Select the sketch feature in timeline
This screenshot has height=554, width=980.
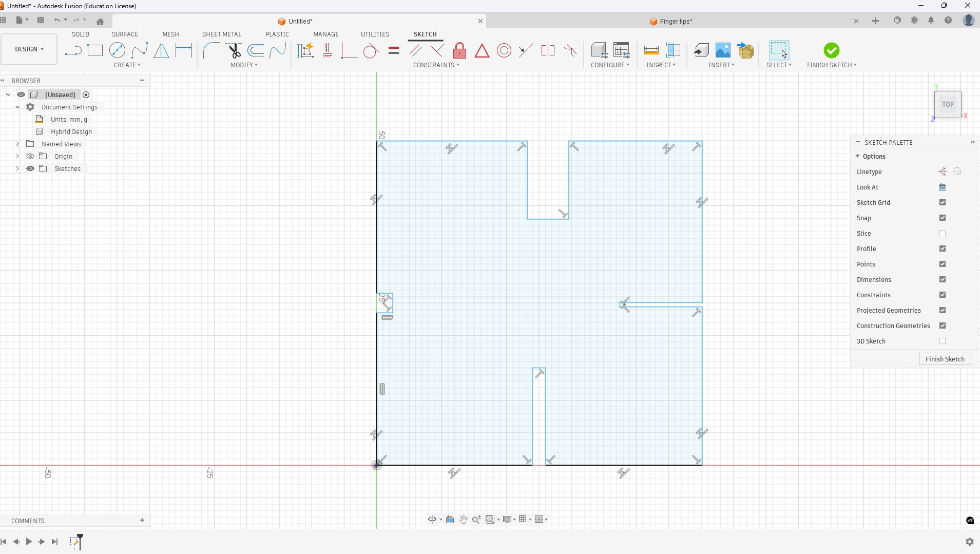(x=74, y=542)
